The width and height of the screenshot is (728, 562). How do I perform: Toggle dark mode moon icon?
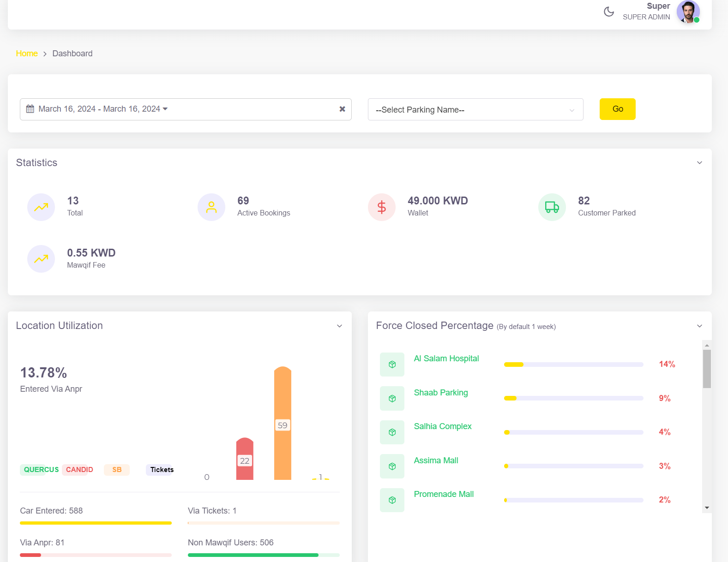[609, 12]
